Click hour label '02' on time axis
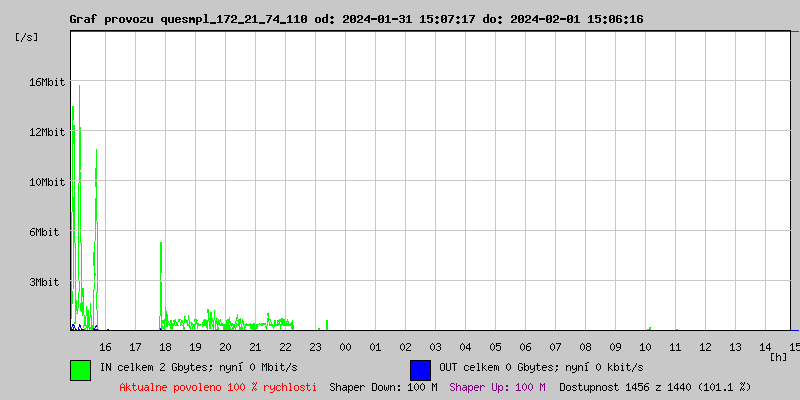 coord(405,347)
